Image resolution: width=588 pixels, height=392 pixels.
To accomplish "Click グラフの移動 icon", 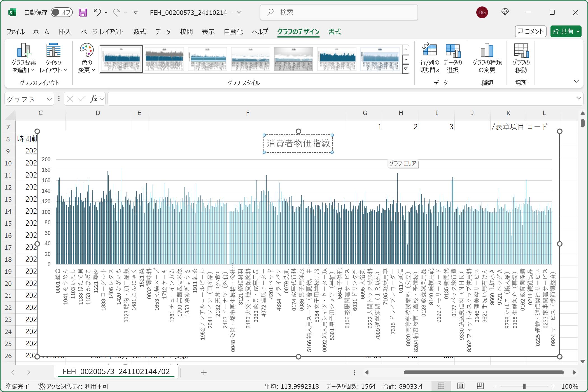I will pos(521,58).
